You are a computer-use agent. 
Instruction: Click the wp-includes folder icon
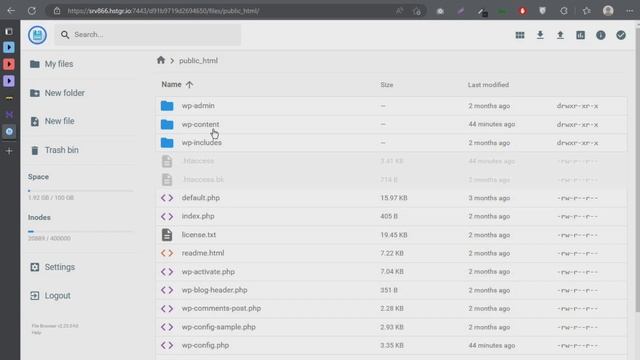pos(167,142)
